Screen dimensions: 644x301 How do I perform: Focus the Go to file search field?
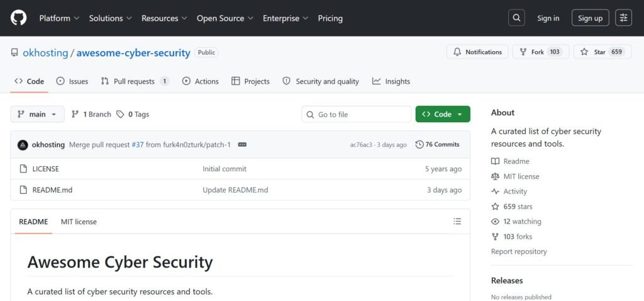pyautogui.click(x=356, y=115)
